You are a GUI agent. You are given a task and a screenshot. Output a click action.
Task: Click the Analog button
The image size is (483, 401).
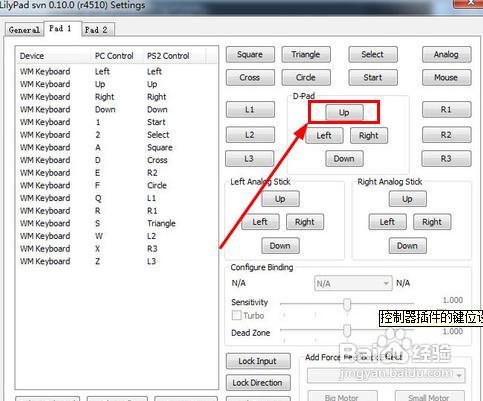point(446,54)
